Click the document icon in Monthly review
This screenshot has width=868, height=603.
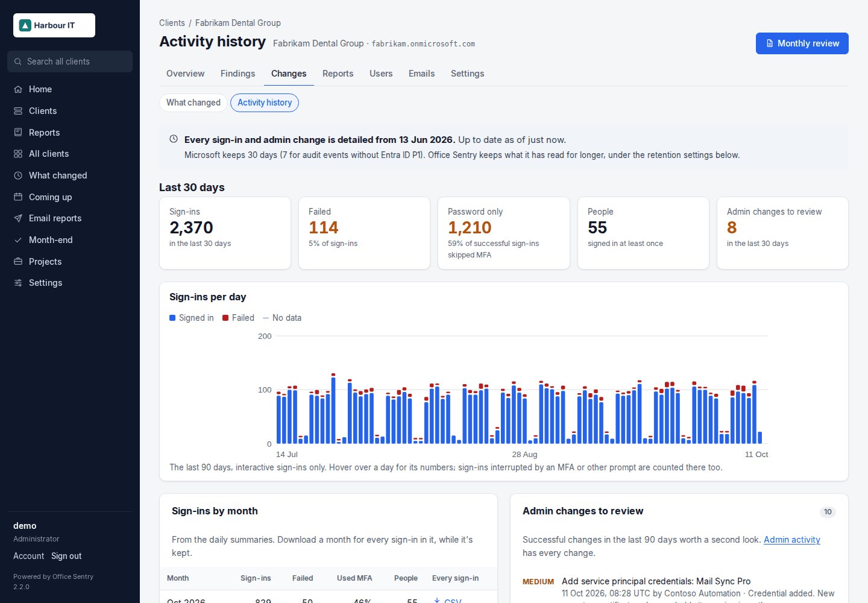click(770, 43)
